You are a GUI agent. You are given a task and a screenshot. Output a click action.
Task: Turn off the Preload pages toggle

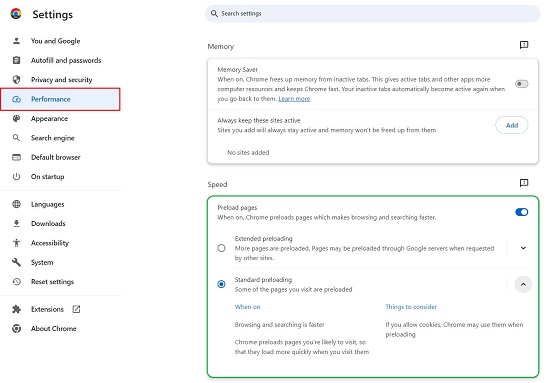pyautogui.click(x=522, y=212)
